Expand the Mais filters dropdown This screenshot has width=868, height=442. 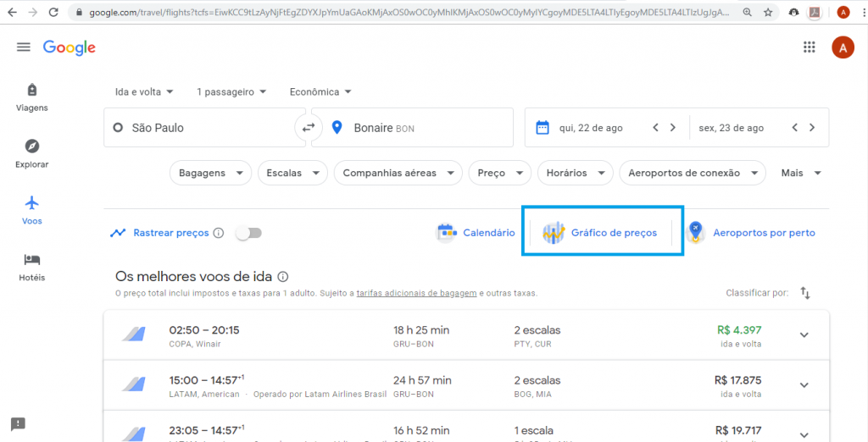(801, 173)
